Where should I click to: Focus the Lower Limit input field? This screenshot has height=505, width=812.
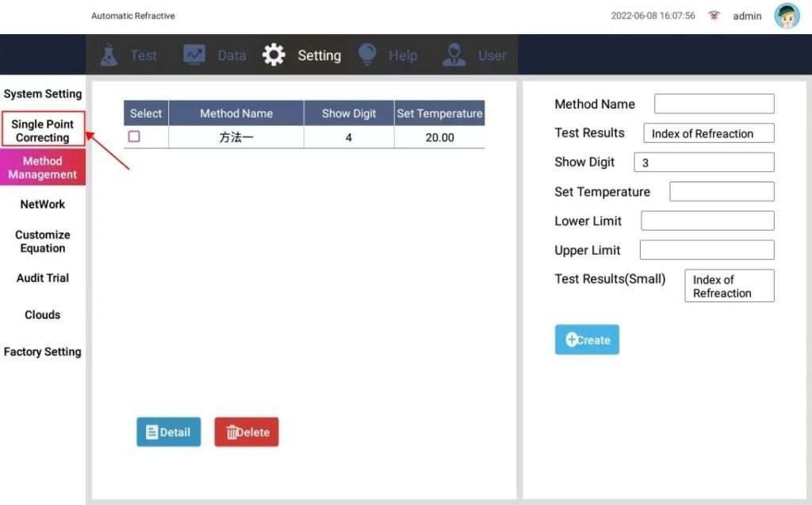707,220
